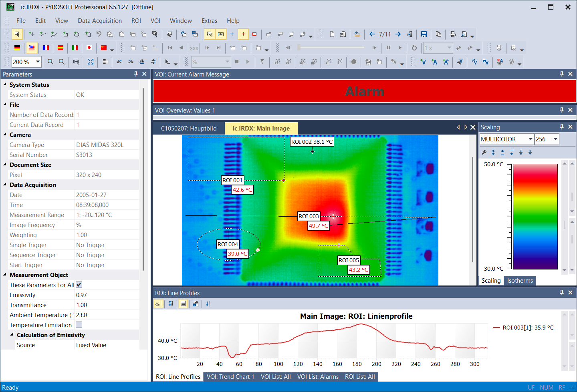Open the File menu
The width and height of the screenshot is (577, 392).
click(x=21, y=21)
